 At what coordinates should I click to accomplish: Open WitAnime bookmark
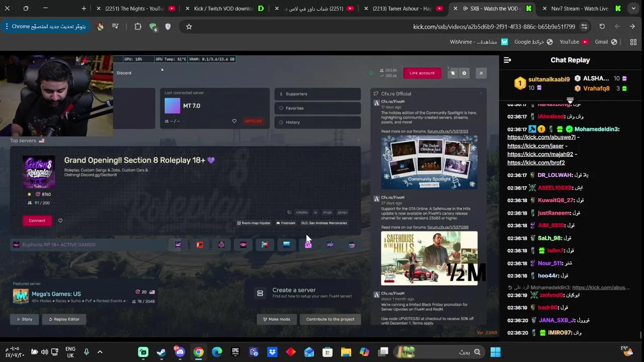(x=479, y=42)
